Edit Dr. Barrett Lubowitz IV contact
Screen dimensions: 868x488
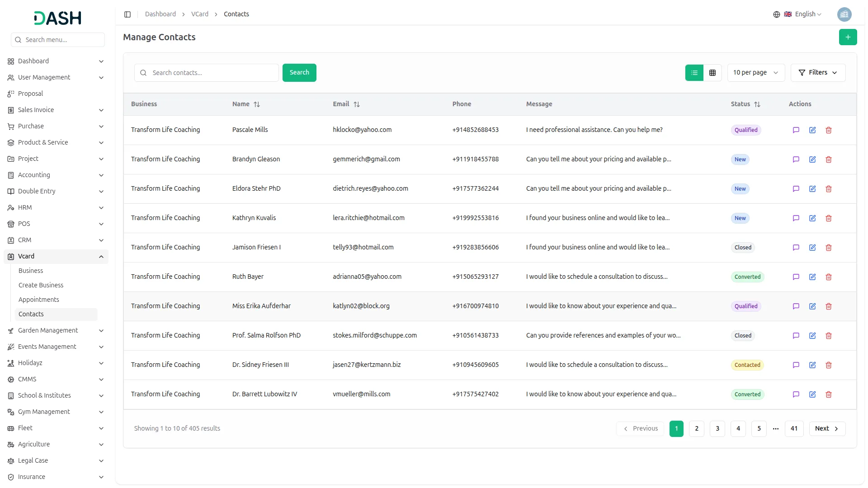tap(812, 394)
